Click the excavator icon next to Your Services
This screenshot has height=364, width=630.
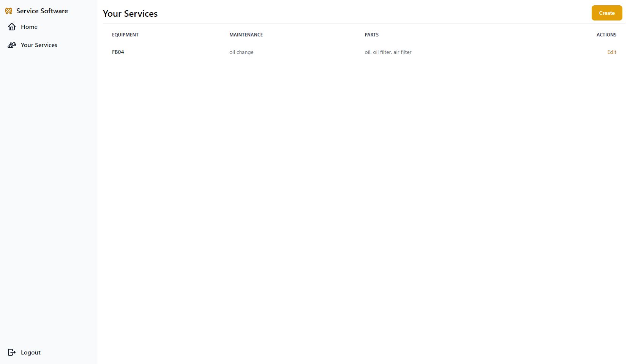point(12,45)
